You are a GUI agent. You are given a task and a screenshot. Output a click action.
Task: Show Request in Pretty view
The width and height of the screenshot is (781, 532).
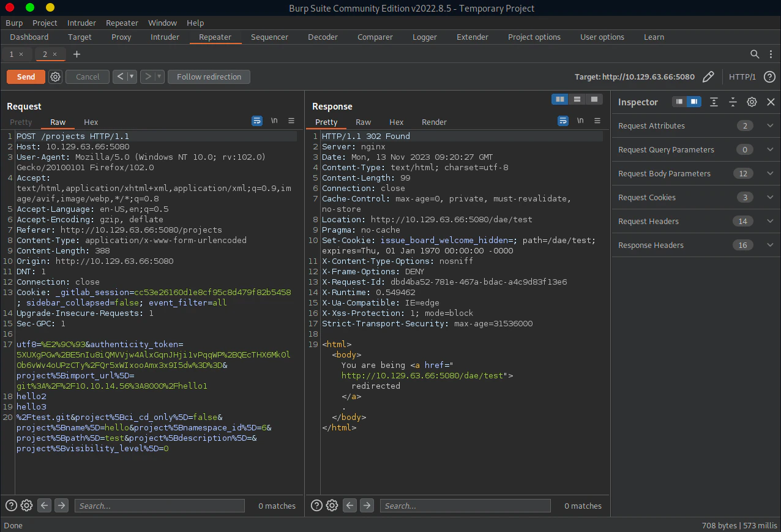21,122
